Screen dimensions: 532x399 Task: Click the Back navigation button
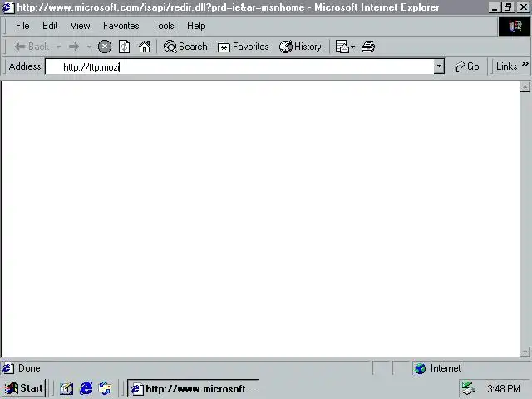click(x=32, y=47)
